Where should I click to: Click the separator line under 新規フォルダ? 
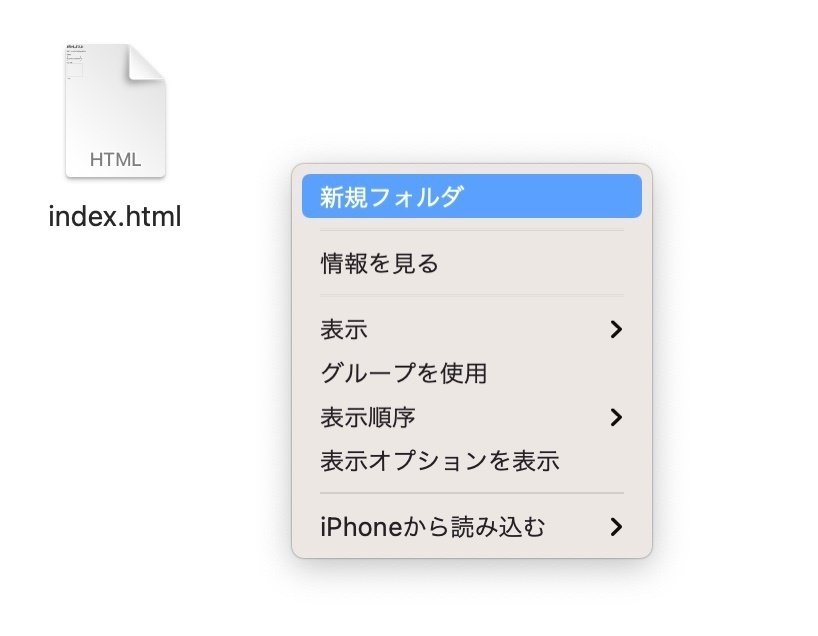tap(472, 230)
